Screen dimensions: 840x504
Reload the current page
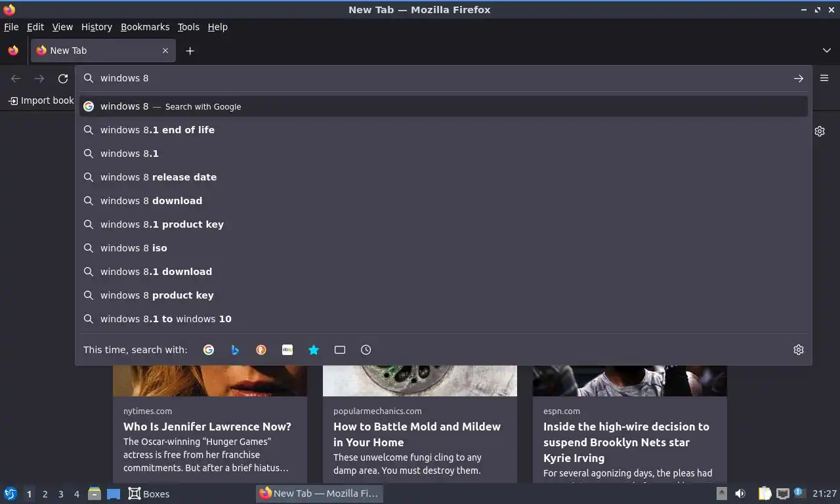click(63, 78)
